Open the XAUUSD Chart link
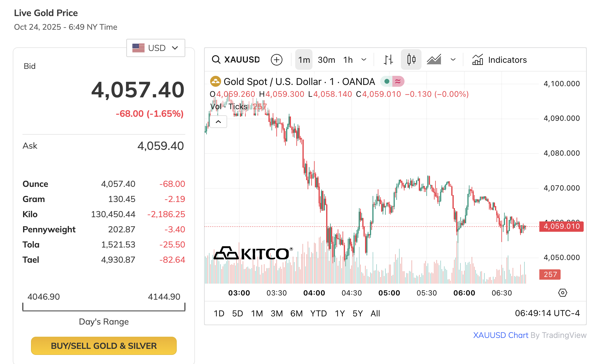594x364 pixels. click(x=500, y=335)
